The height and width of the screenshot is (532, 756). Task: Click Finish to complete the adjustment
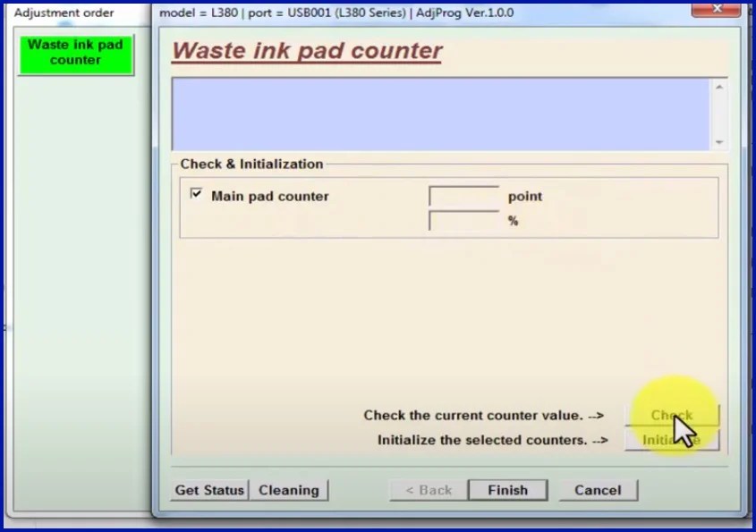pyautogui.click(x=507, y=490)
